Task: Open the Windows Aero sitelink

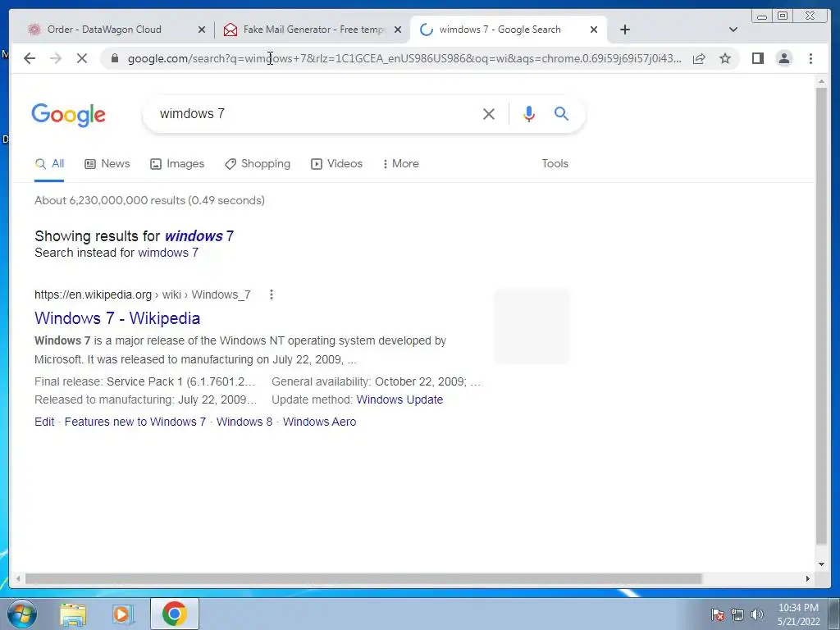Action: [x=319, y=422]
